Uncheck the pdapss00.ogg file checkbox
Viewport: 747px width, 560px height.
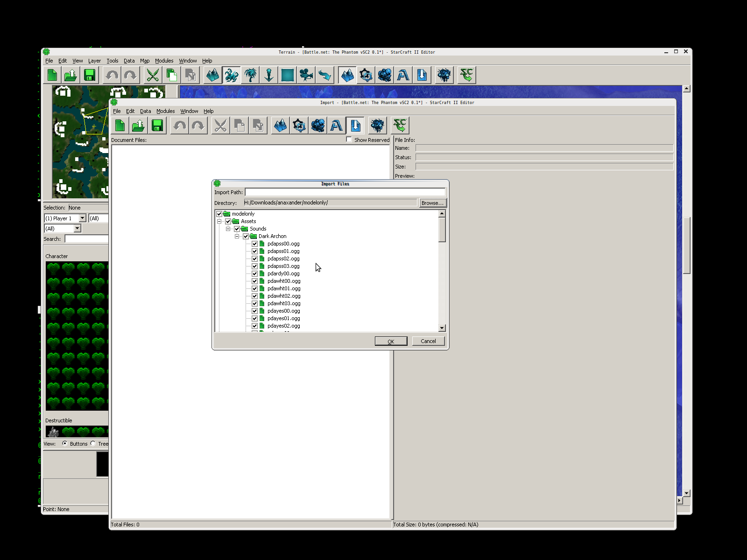point(254,244)
